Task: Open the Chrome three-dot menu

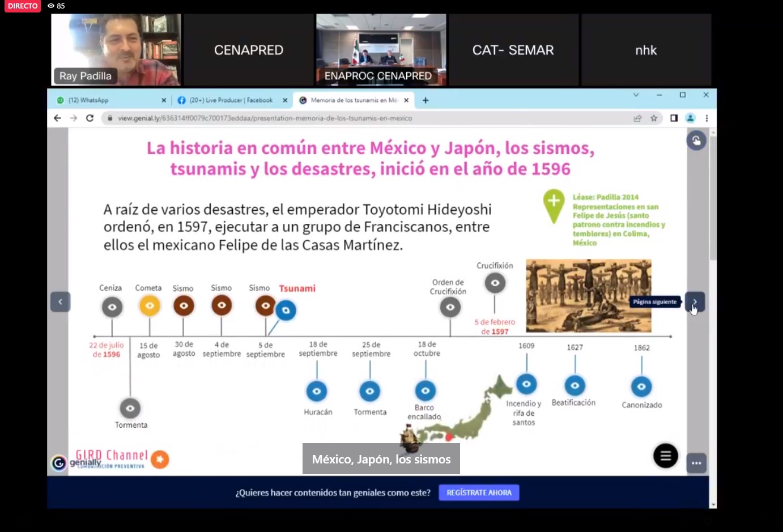Action: pos(707,118)
